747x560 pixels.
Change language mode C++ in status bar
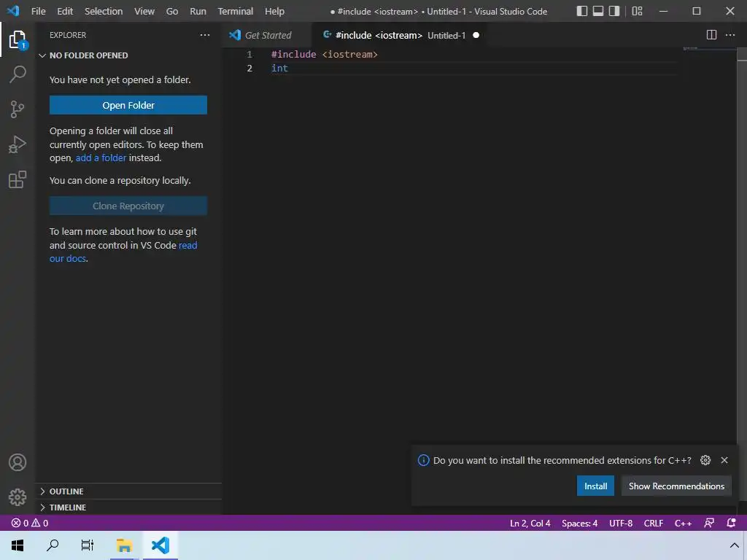click(x=683, y=523)
